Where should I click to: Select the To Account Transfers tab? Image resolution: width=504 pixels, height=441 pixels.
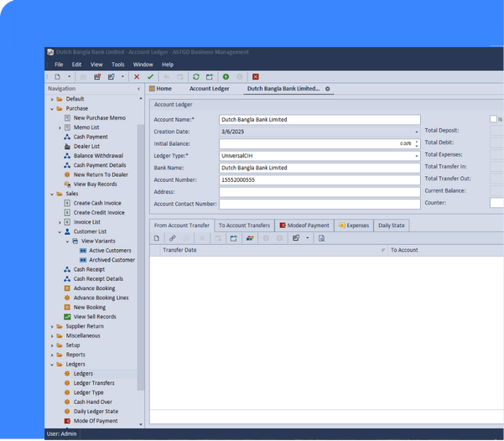[x=244, y=226]
